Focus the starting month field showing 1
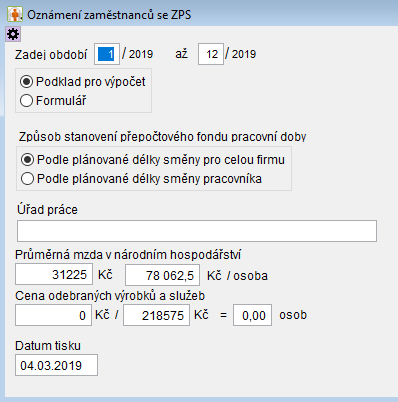This screenshot has height=402, width=398. coord(107,54)
